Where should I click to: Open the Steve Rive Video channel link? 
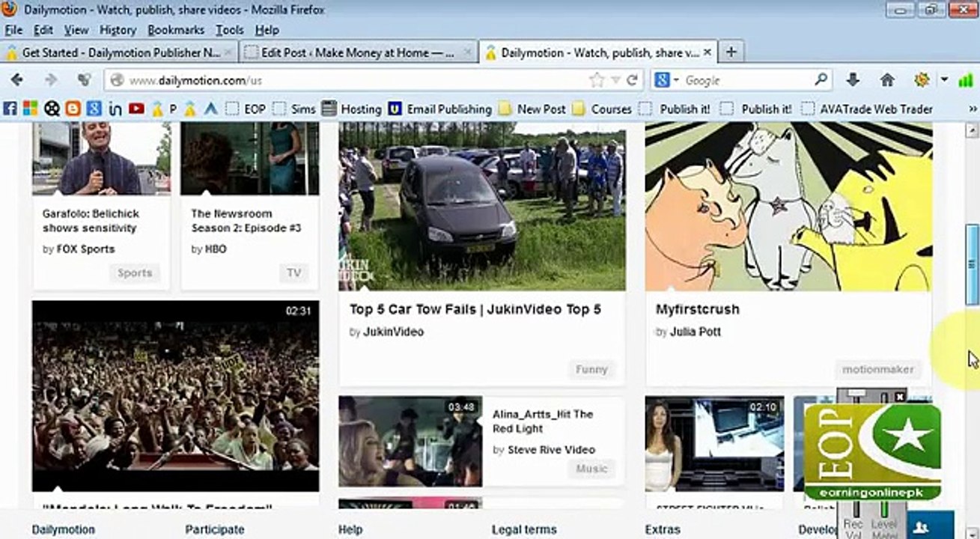point(551,450)
